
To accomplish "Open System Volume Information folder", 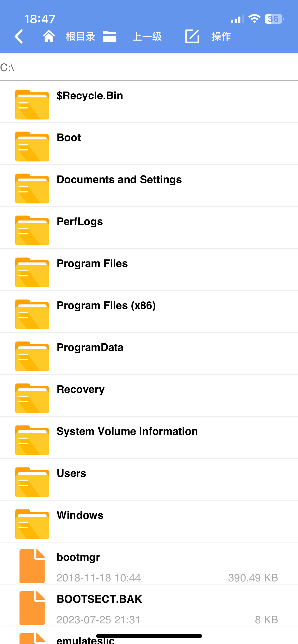I will click(127, 431).
